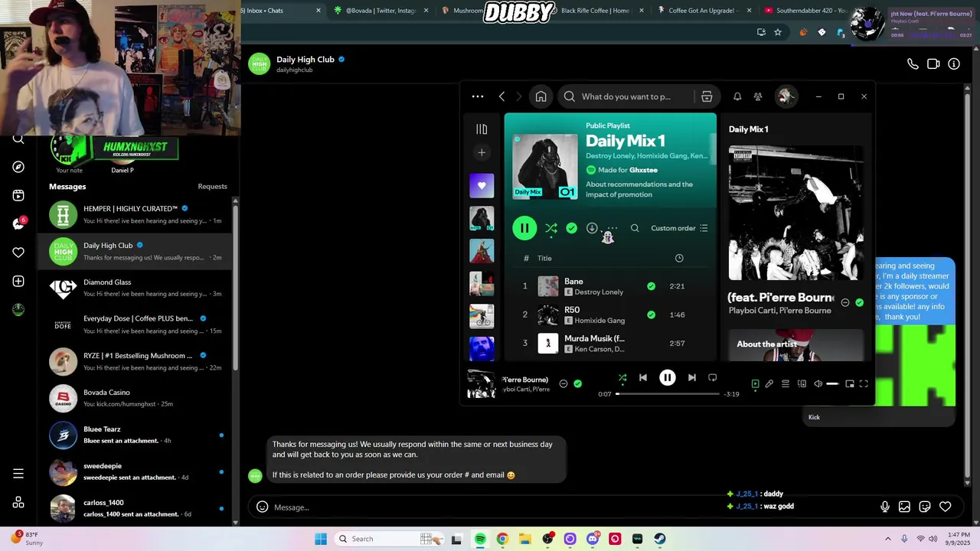Viewport: 980px width, 551px height.
Task: Go back in Spotify navigation
Action: [501, 96]
